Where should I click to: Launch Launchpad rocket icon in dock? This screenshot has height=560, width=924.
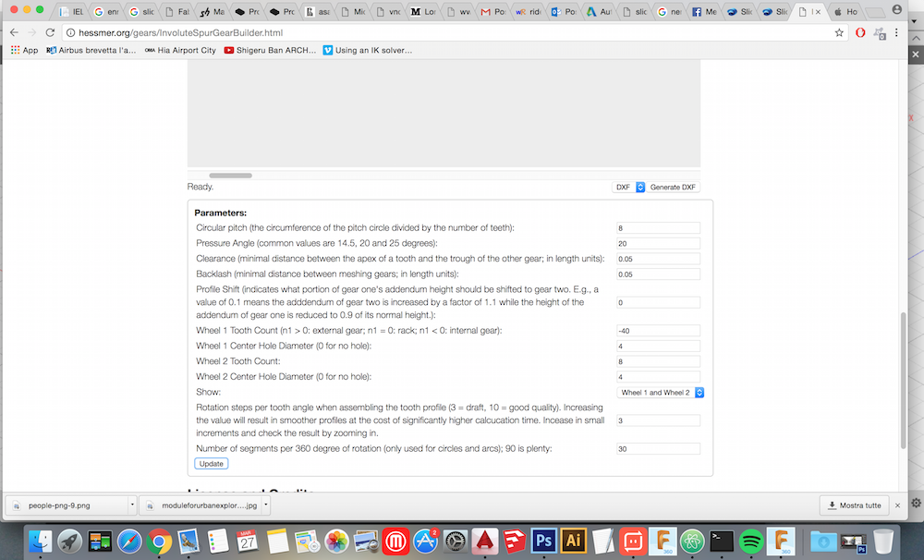point(69,542)
